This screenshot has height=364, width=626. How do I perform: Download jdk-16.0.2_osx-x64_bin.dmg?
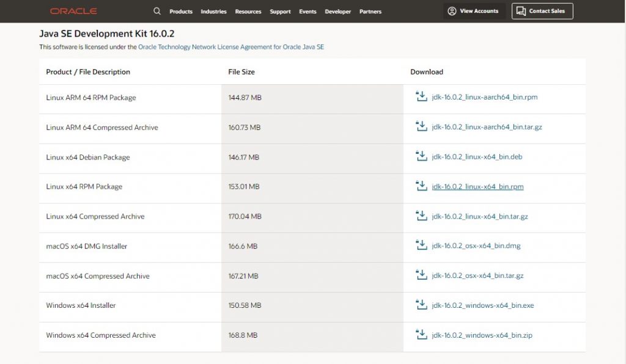[476, 246]
